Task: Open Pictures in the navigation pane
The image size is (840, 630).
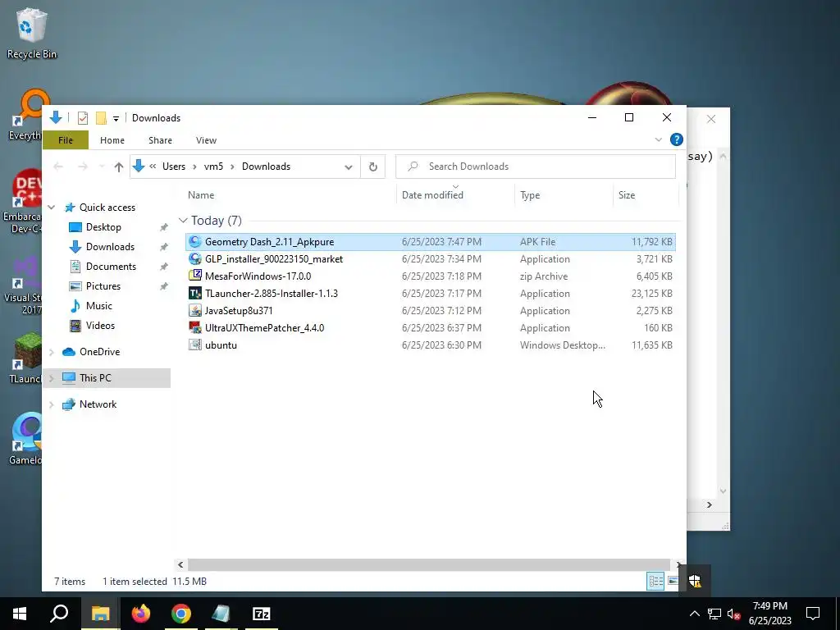Action: pos(103,286)
